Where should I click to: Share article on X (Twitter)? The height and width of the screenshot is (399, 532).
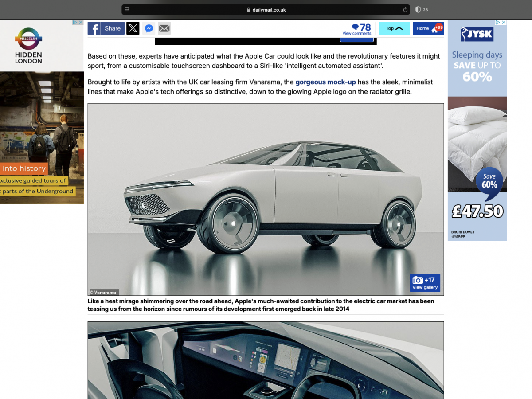tap(133, 28)
